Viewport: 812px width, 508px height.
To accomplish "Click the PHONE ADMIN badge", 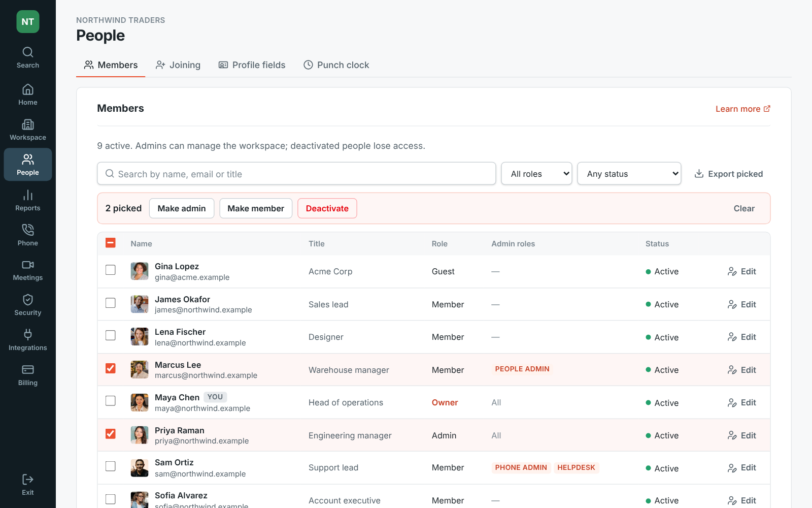I will tap(521, 467).
